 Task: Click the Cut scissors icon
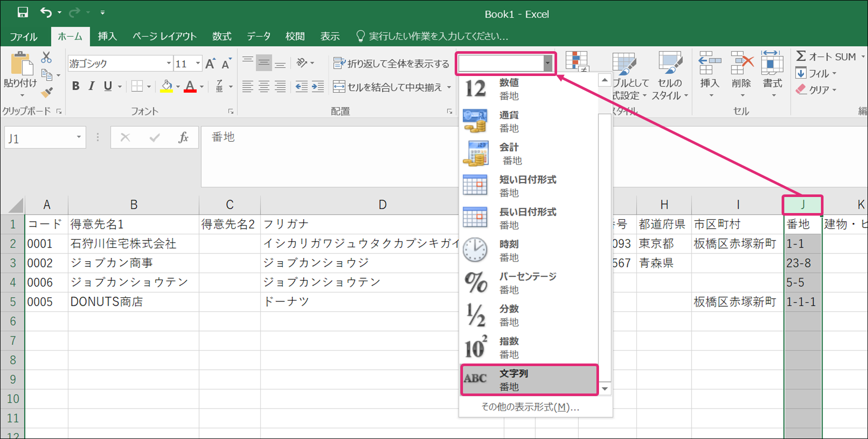coord(47,57)
